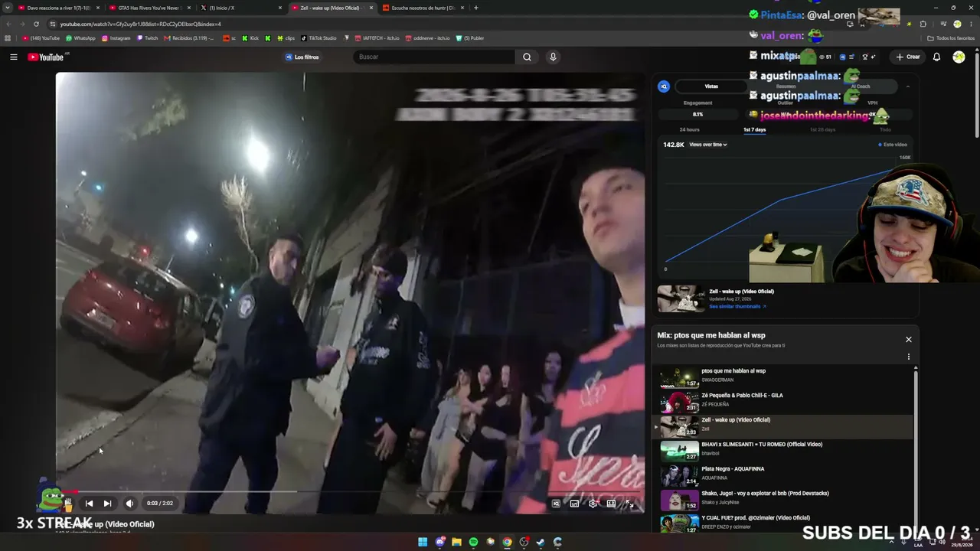Image resolution: width=980 pixels, height=551 pixels.
Task: Click the YouTube account avatar
Action: (x=959, y=57)
